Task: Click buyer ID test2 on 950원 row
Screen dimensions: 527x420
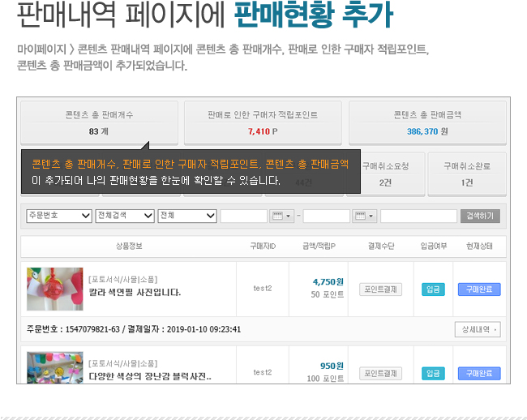Action: click(263, 372)
